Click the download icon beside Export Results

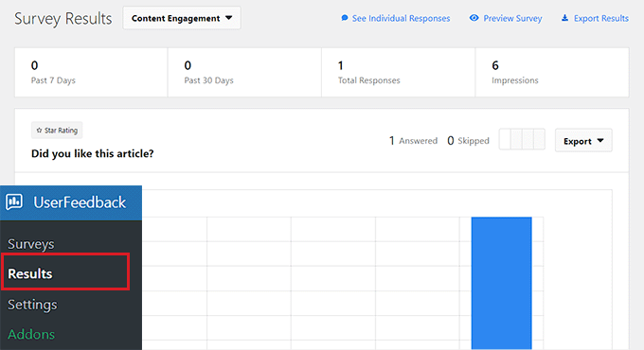pyautogui.click(x=565, y=18)
